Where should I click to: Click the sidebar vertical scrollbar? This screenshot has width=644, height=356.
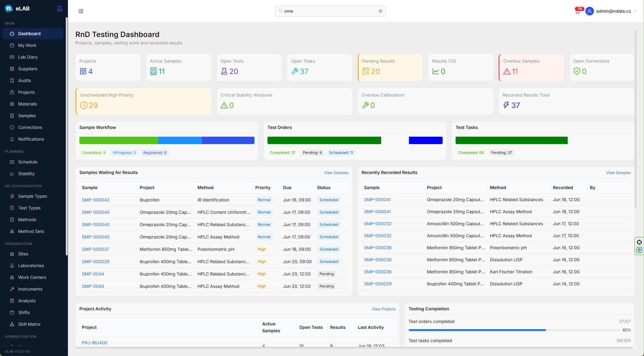click(66, 136)
